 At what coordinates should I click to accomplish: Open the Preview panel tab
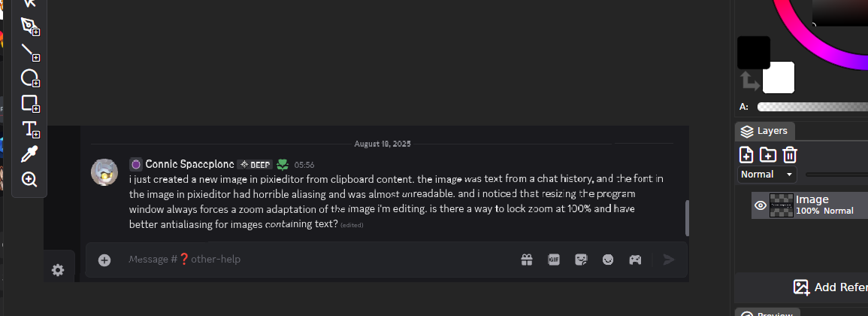[x=767, y=314]
